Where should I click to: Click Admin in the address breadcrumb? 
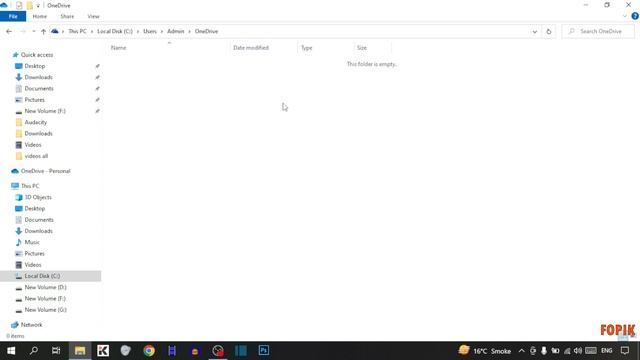tap(176, 31)
